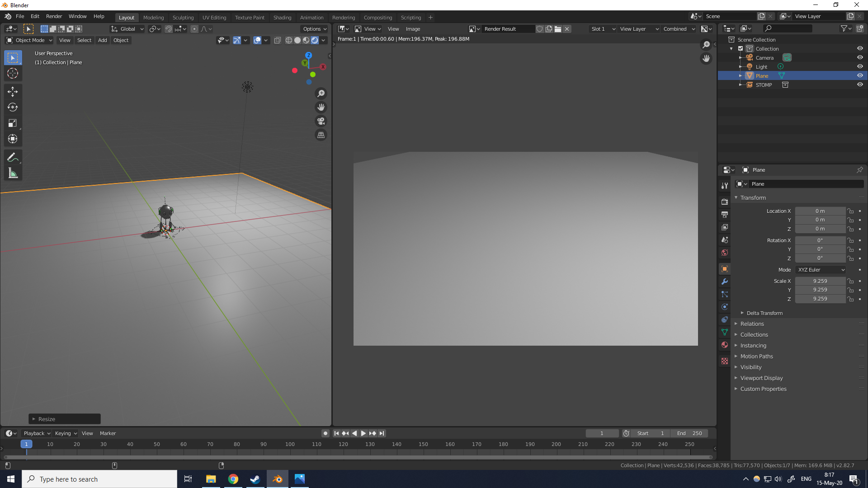
Task: Open the XYZ Euler rotation mode dropdown
Action: click(821, 270)
